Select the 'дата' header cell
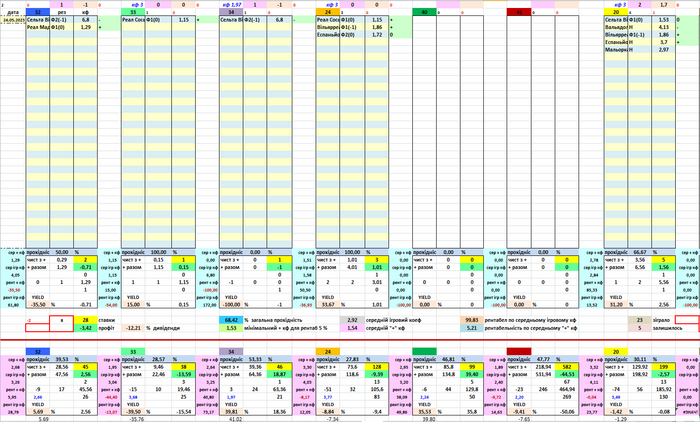 (x=13, y=13)
